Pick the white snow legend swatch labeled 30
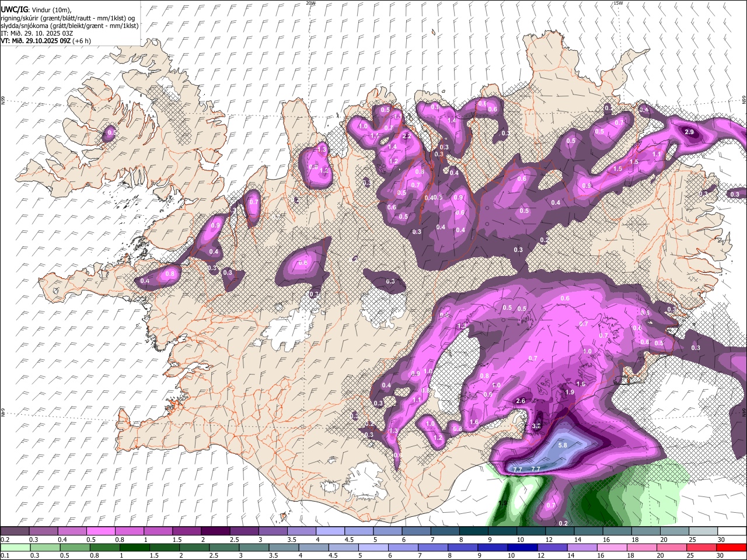Screen dimensions: 747x560 (732, 531)
